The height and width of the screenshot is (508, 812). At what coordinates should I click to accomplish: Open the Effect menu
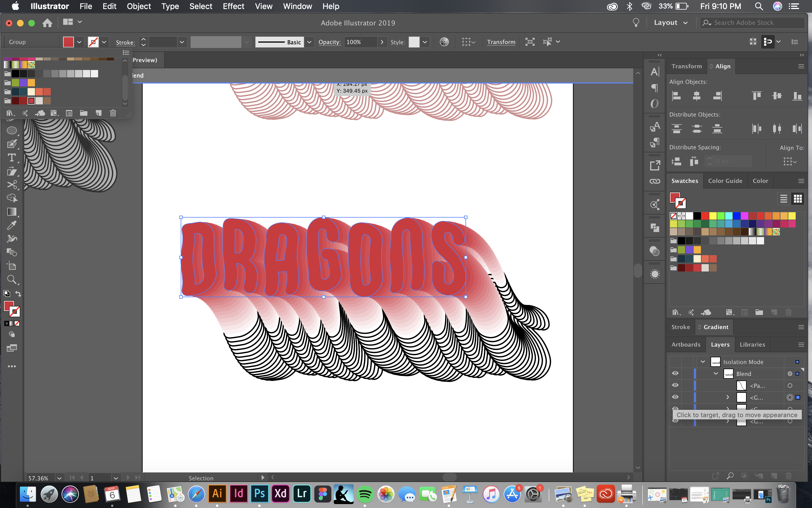point(233,6)
